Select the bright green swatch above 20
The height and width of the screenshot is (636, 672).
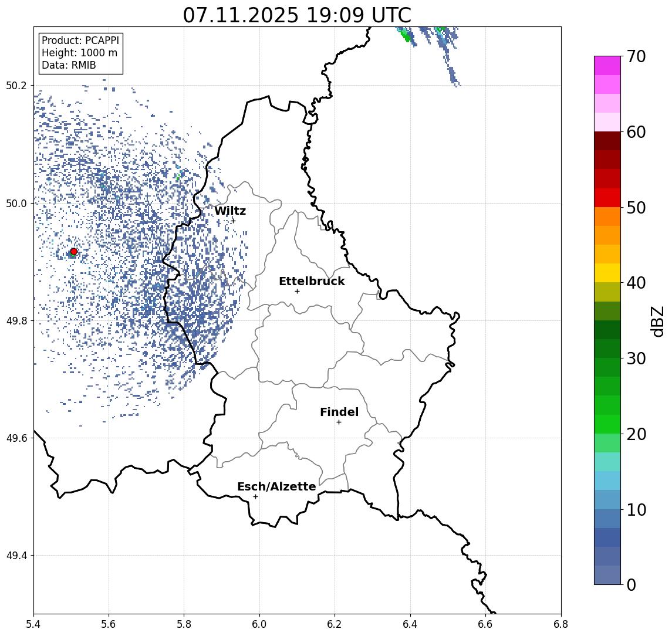[607, 424]
